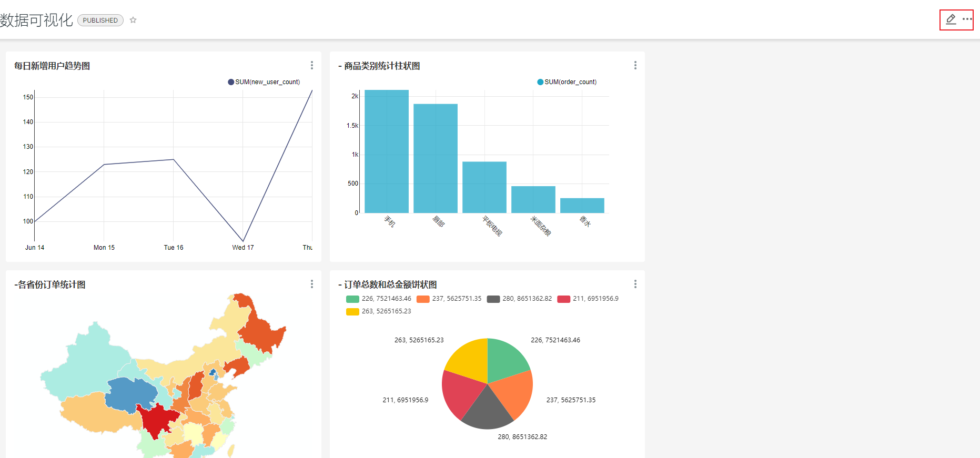The height and width of the screenshot is (458, 980).
Task: Click the green pie slice
Action: 505,360
